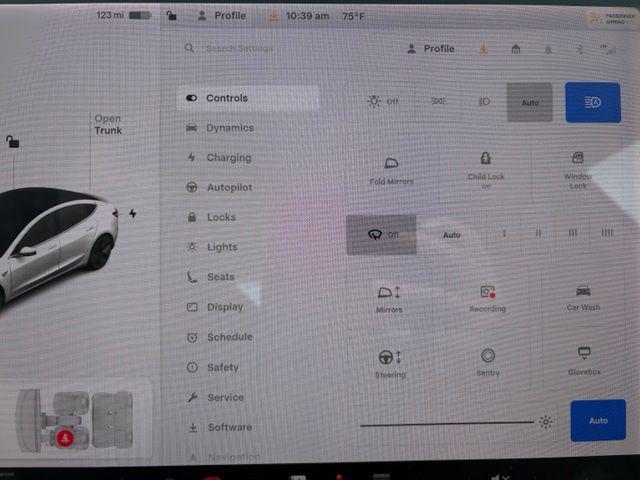Tap cellular signal icon

pyautogui.click(x=608, y=50)
